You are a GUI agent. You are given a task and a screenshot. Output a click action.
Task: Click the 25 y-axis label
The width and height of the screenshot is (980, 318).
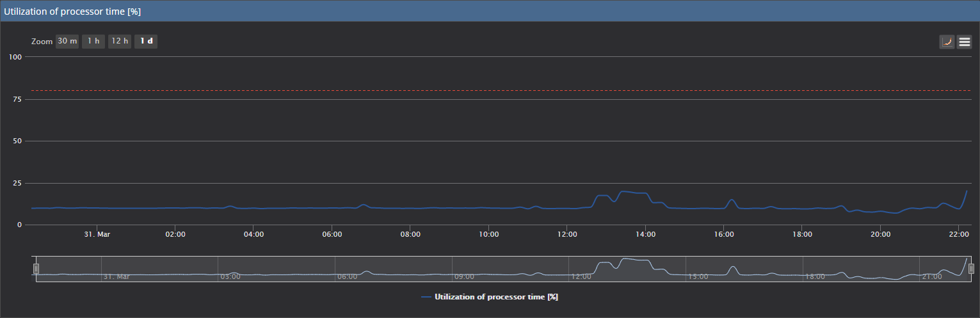coord(18,183)
